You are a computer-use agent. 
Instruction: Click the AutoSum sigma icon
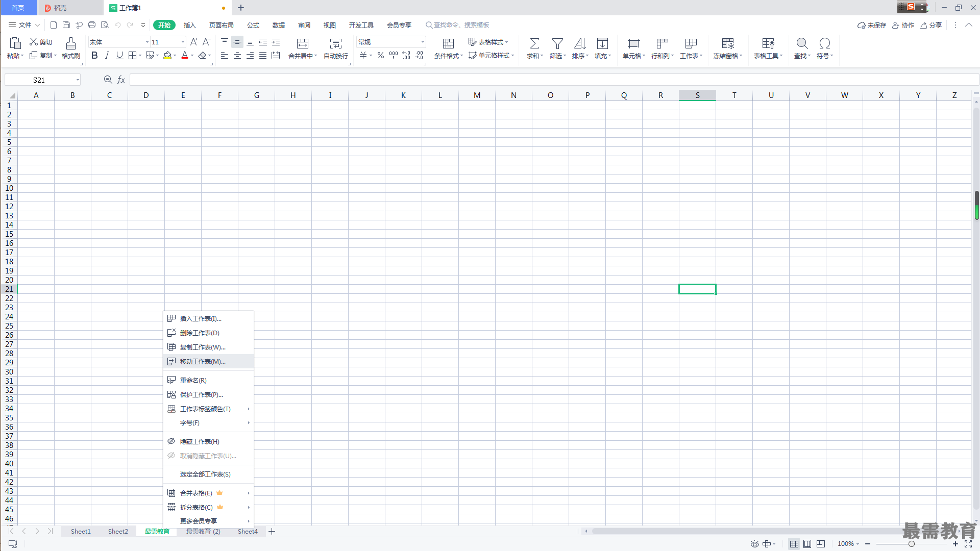[534, 43]
